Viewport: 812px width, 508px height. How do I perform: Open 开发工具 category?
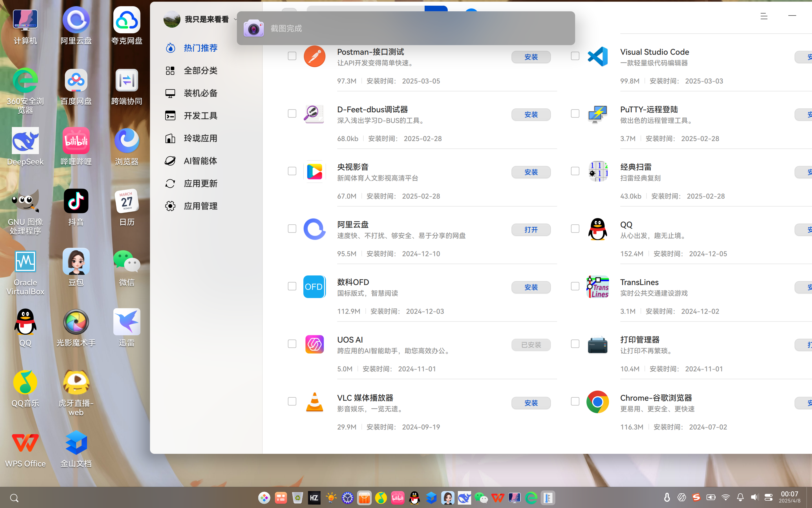coord(191,116)
